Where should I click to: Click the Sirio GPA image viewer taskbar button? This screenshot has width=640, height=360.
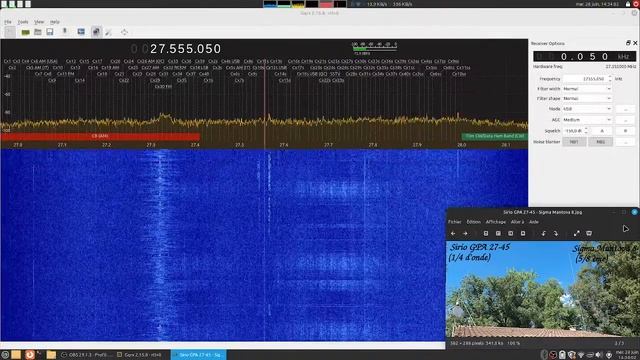tap(199, 355)
